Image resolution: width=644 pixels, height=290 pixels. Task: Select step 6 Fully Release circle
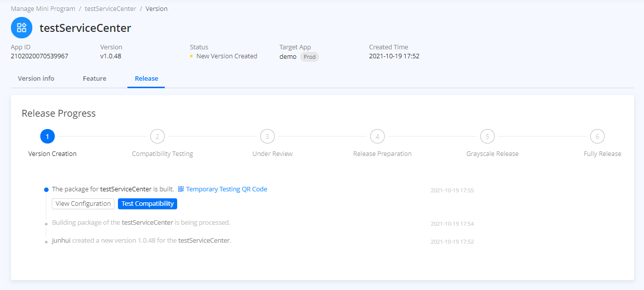click(597, 136)
